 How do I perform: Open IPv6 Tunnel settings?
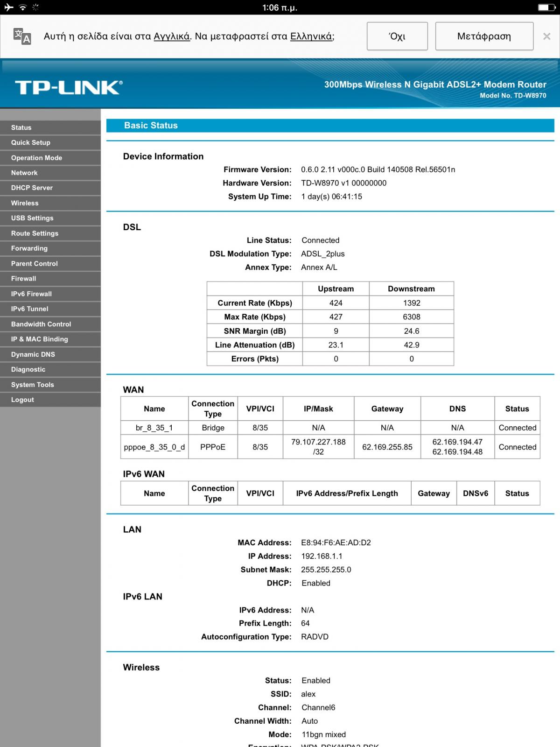click(x=50, y=309)
